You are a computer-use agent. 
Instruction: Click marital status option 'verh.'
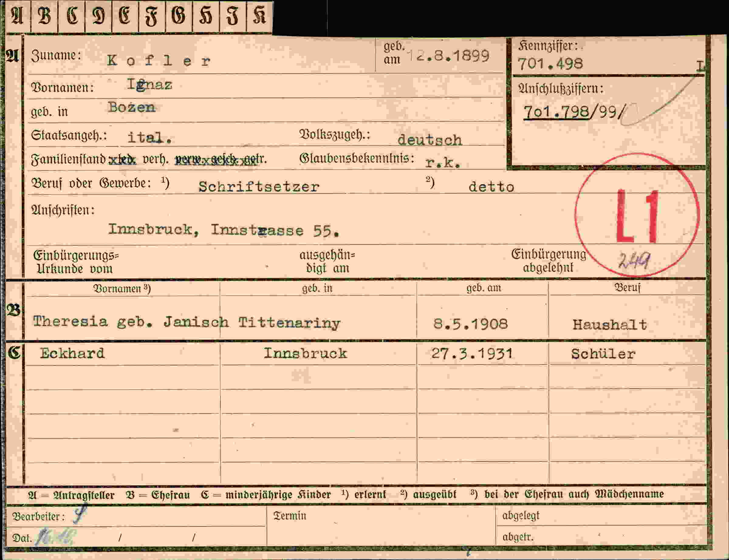156,159
